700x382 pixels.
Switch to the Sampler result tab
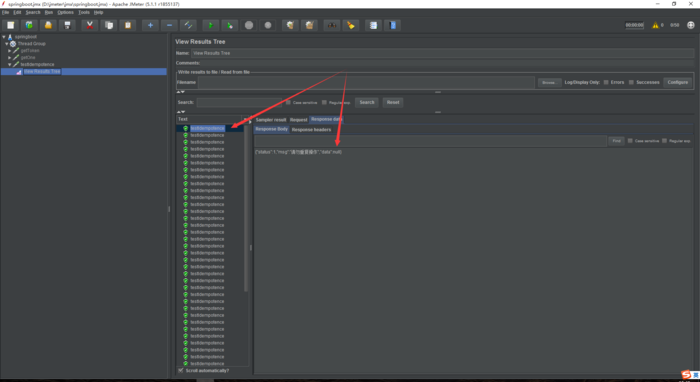pyautogui.click(x=271, y=120)
